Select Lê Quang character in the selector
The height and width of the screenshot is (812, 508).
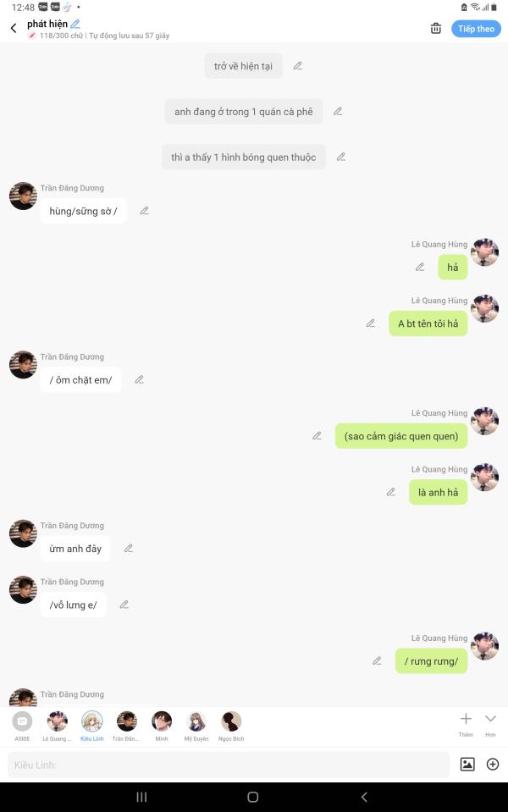[x=57, y=725]
